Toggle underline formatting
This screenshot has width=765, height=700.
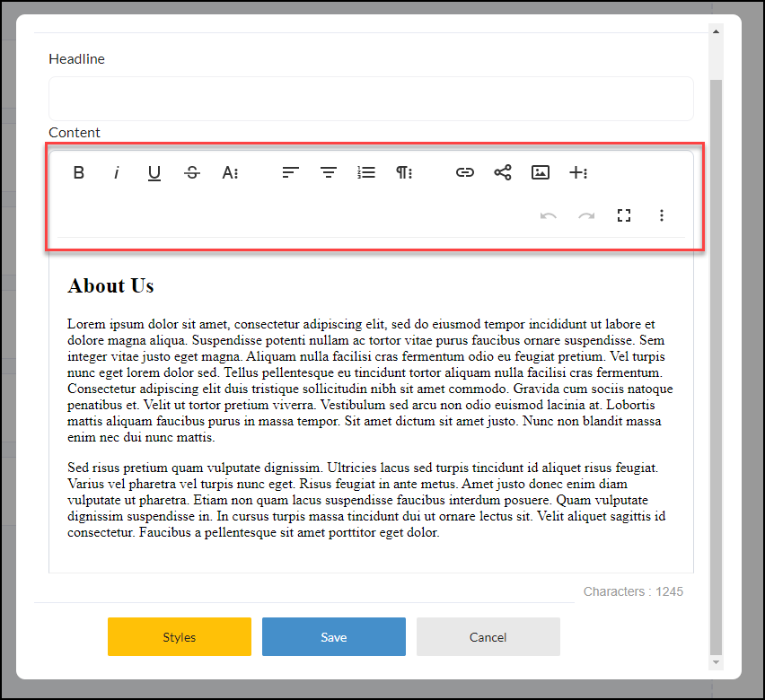[x=154, y=172]
